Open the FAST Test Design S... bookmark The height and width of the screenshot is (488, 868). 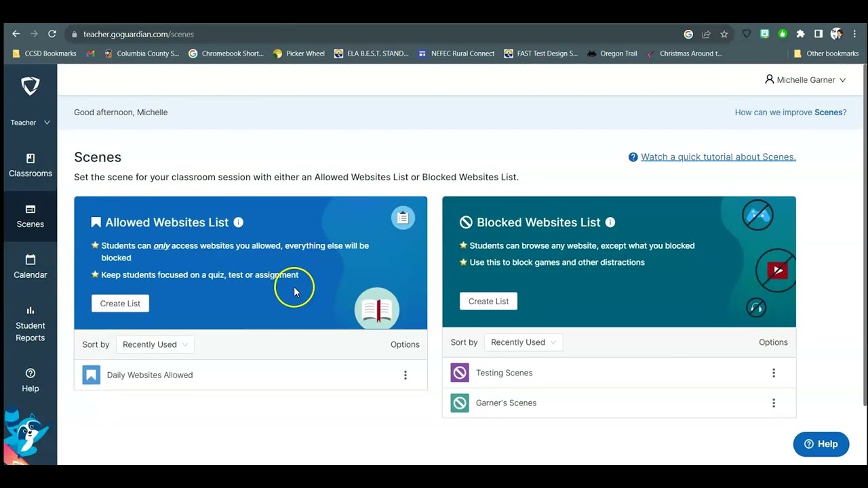(540, 54)
